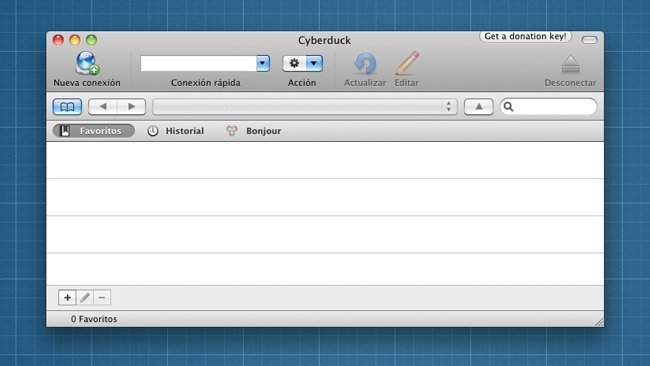Click the window resize grip corner
Image resolution: width=650 pixels, height=366 pixels.
pos(599,322)
